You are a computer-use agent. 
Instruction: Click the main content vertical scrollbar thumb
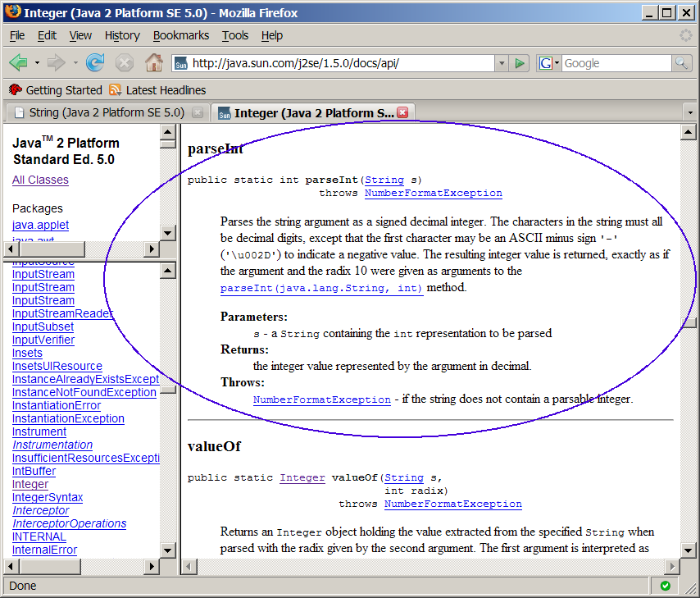(688, 322)
